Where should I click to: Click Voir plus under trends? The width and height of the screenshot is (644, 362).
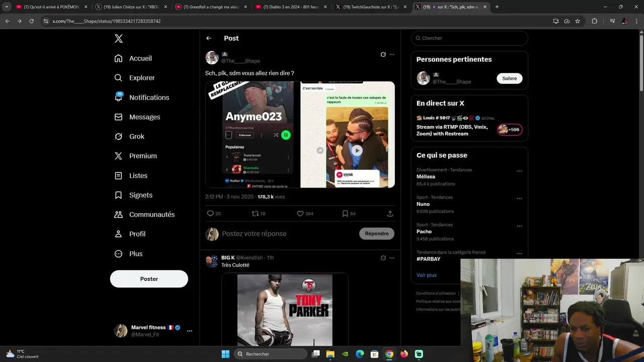[x=427, y=275]
